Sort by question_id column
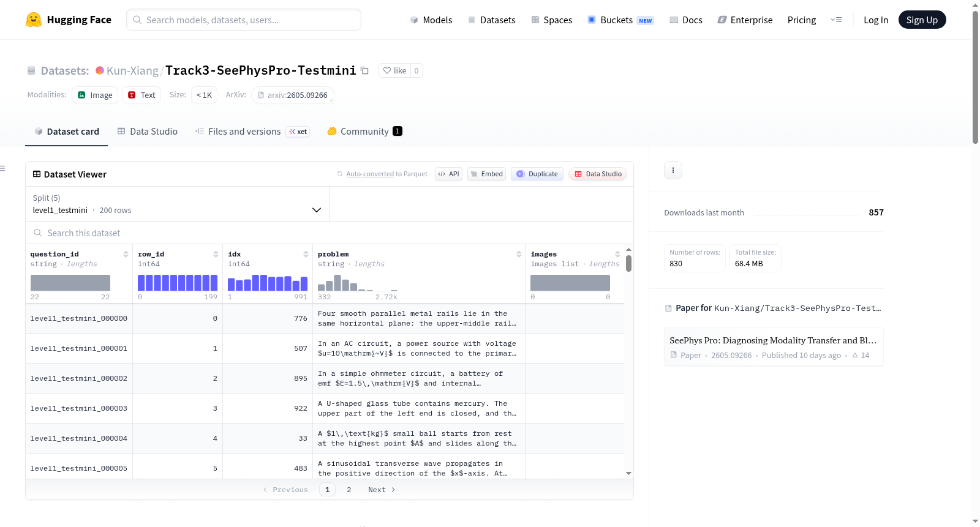 [126, 254]
